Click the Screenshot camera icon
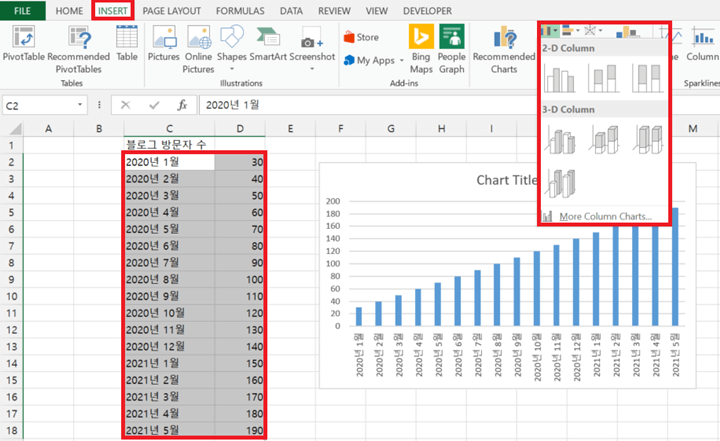The image size is (720, 441). tap(312, 39)
